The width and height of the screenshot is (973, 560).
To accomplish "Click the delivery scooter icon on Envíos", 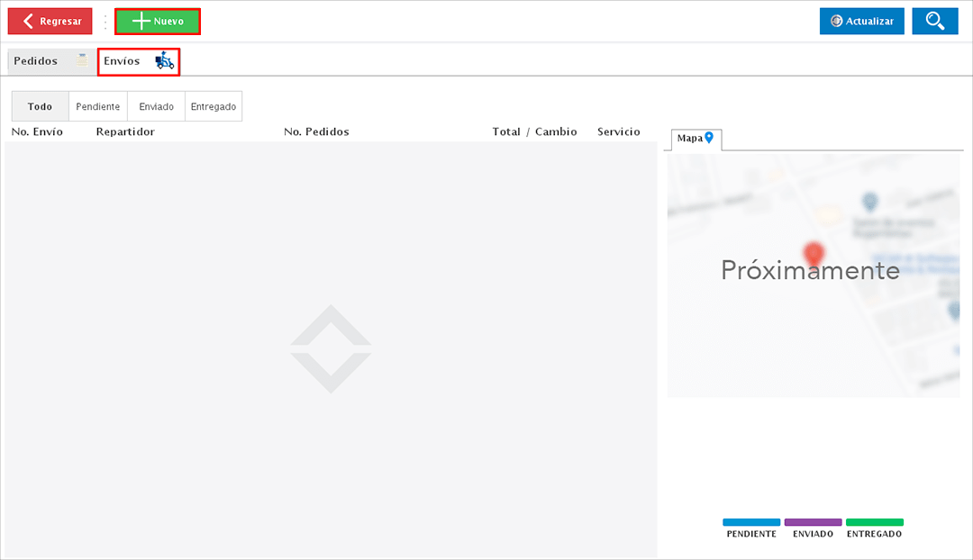I will tap(164, 61).
